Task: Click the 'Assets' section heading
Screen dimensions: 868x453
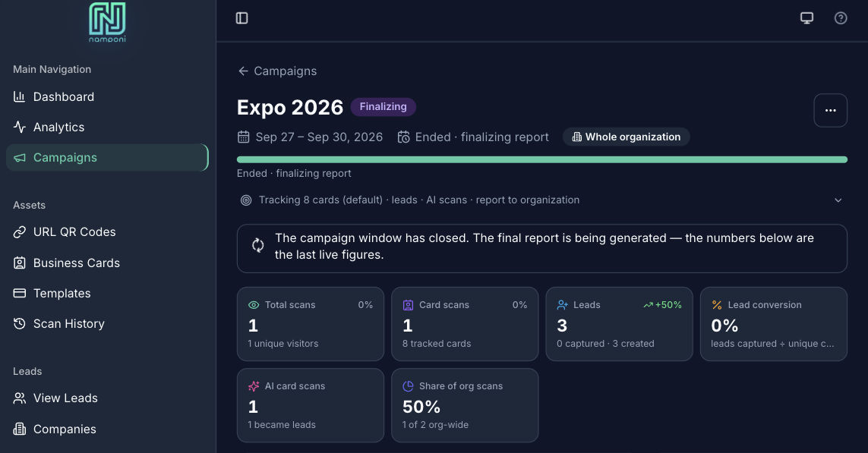Action: (x=30, y=205)
